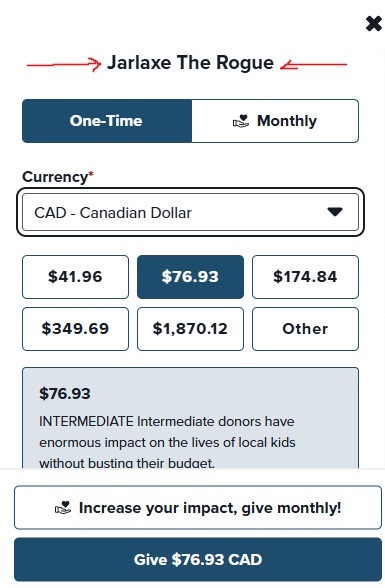Screen dimensions: 385x588
Task: Click the hand-heart icon on the Monthly tab
Action: pos(241,121)
